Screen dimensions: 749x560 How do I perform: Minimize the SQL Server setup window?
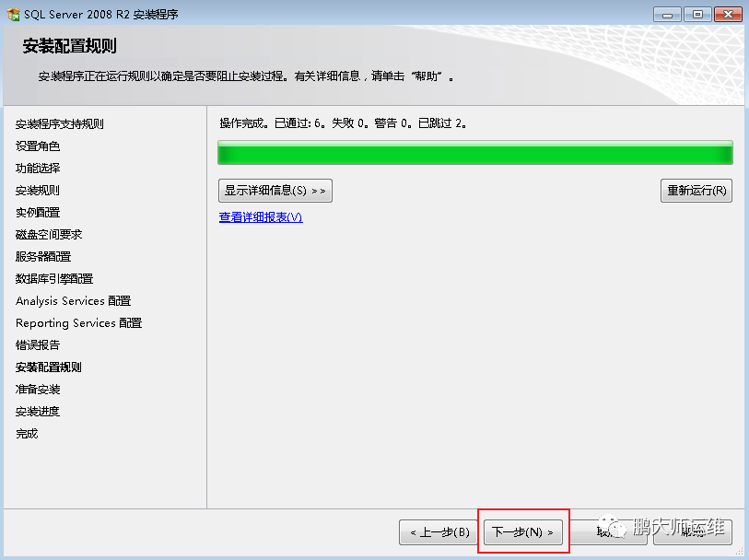click(667, 15)
